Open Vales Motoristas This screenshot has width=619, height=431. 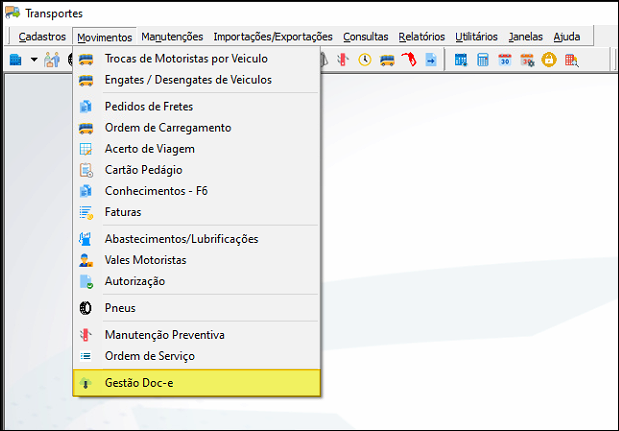click(197, 260)
